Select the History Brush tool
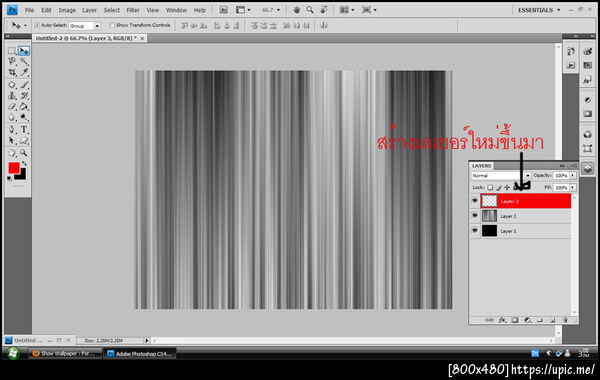Image resolution: width=600 pixels, height=380 pixels. (x=24, y=95)
